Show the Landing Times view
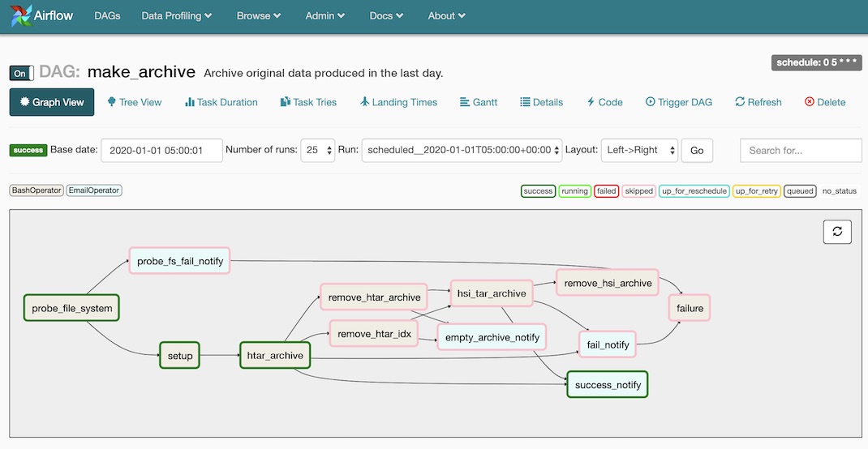The image size is (868, 449). coord(398,102)
